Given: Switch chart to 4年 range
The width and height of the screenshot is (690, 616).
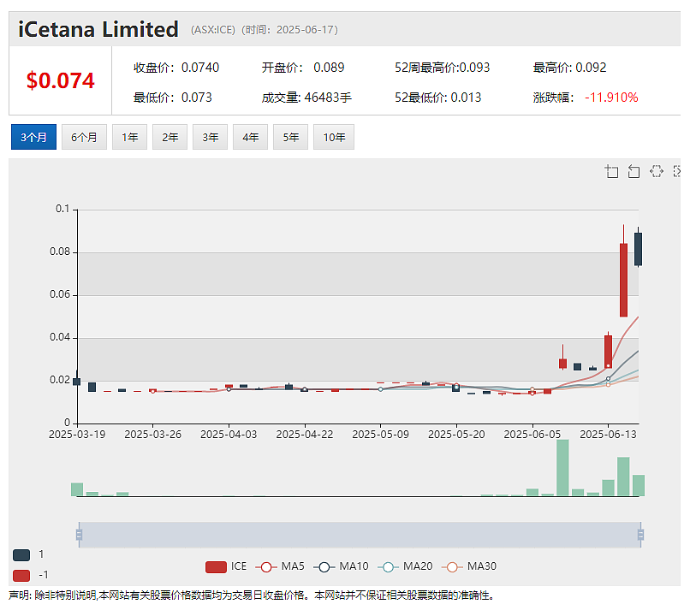Looking at the screenshot, I should (250, 137).
